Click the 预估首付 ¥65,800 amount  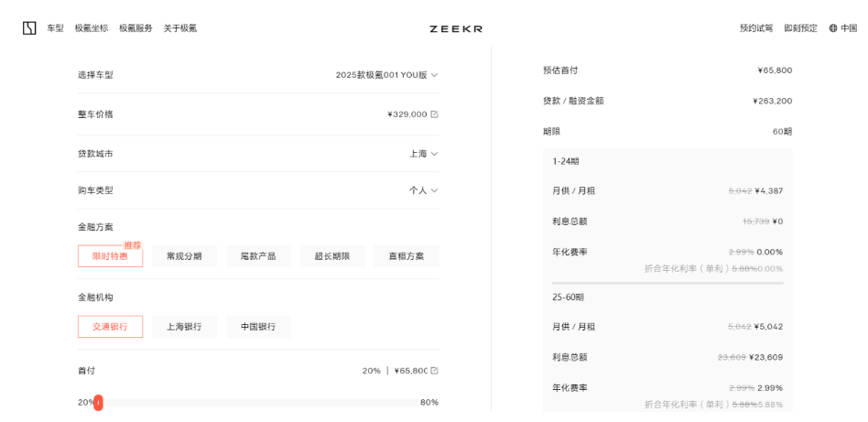coord(775,70)
